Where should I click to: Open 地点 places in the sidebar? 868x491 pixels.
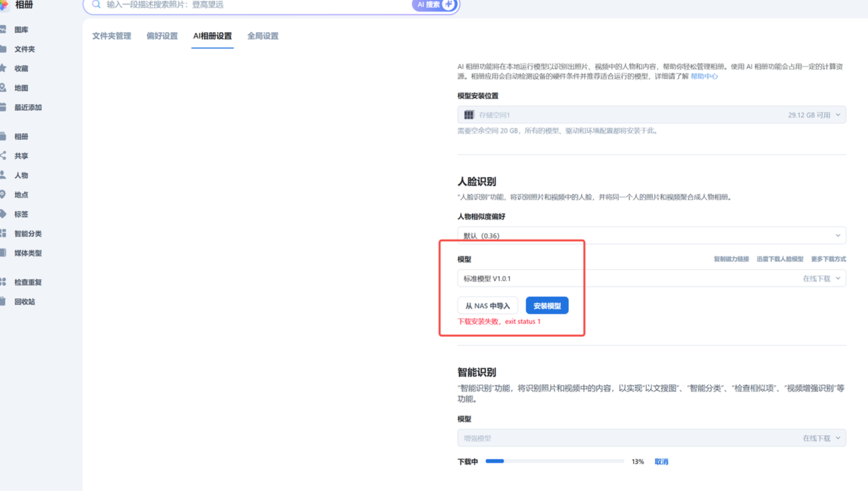click(21, 195)
